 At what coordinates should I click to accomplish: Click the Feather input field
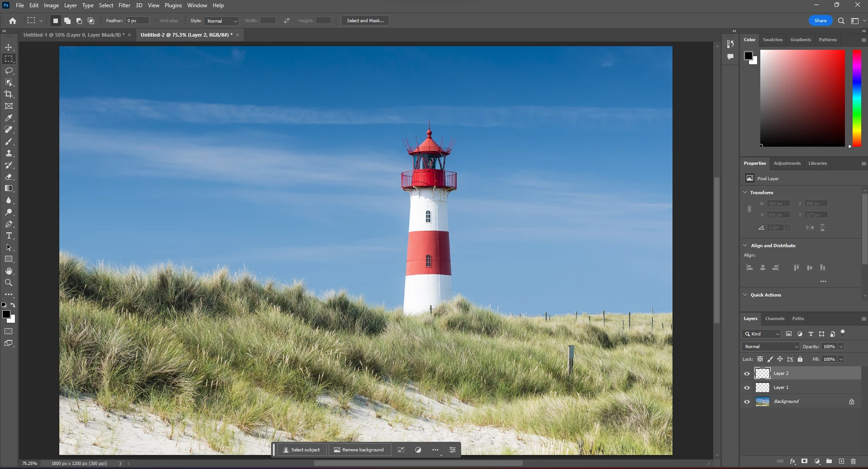click(x=137, y=21)
